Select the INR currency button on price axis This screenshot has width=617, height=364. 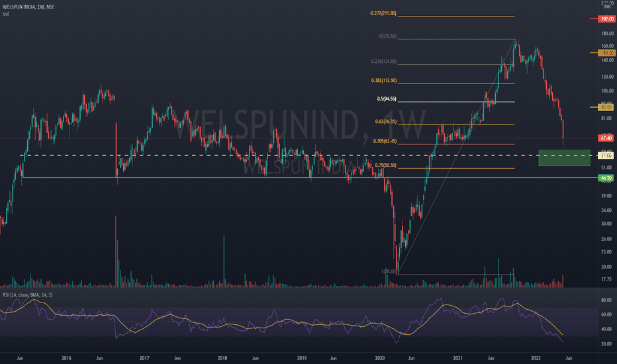[x=607, y=7]
